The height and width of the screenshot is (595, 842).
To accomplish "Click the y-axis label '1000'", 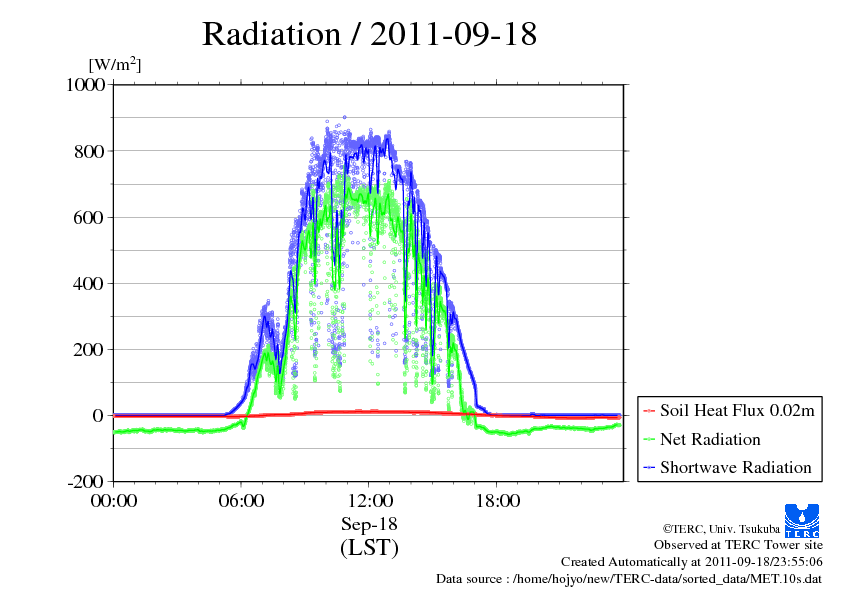I will pos(85,84).
